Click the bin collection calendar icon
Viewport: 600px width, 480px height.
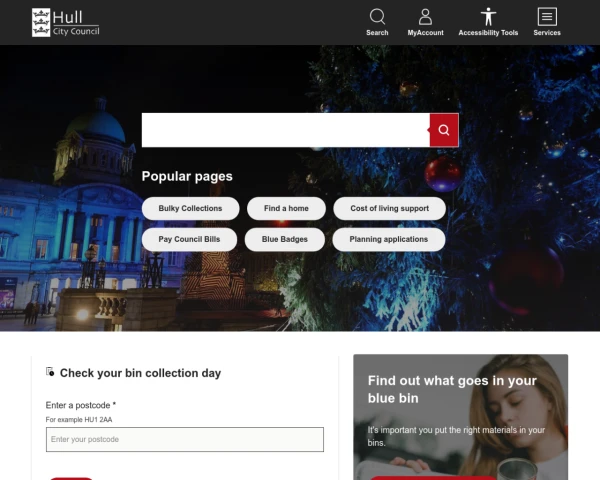50,372
